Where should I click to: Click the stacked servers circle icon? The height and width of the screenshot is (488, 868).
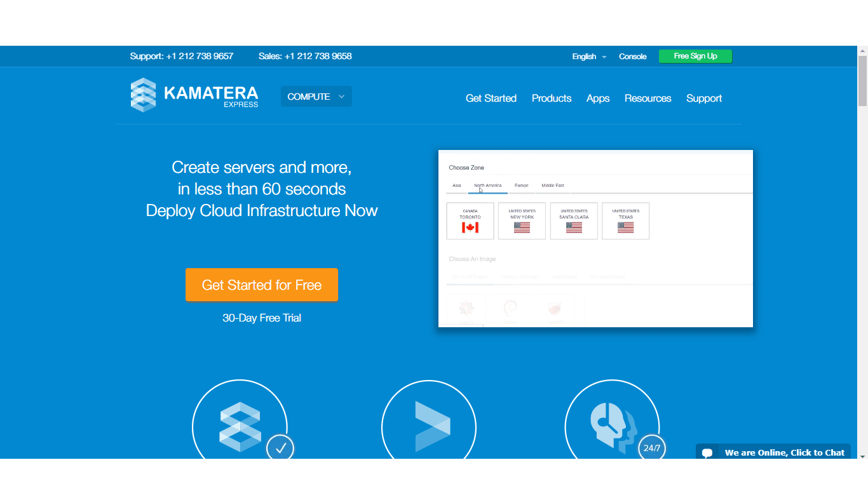(240, 426)
